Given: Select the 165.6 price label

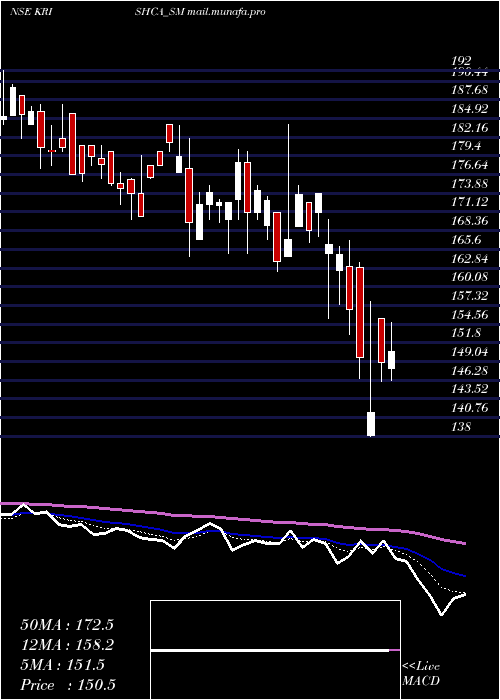Looking at the screenshot, I should (x=466, y=240).
